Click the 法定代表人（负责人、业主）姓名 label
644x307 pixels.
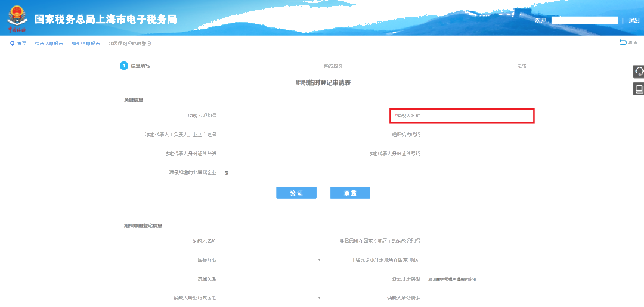coord(181,134)
